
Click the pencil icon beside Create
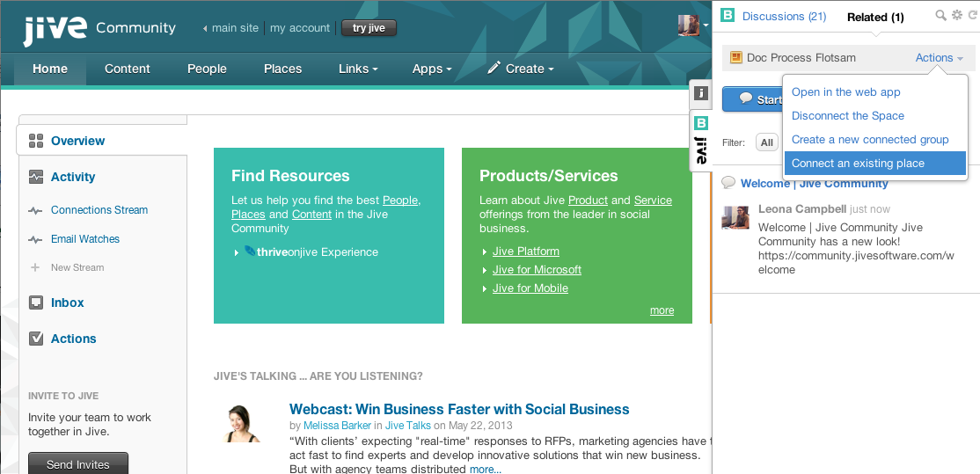[x=494, y=68]
